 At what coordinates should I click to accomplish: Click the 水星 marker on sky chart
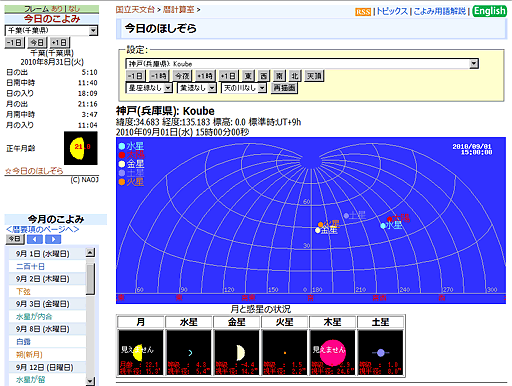point(383,226)
